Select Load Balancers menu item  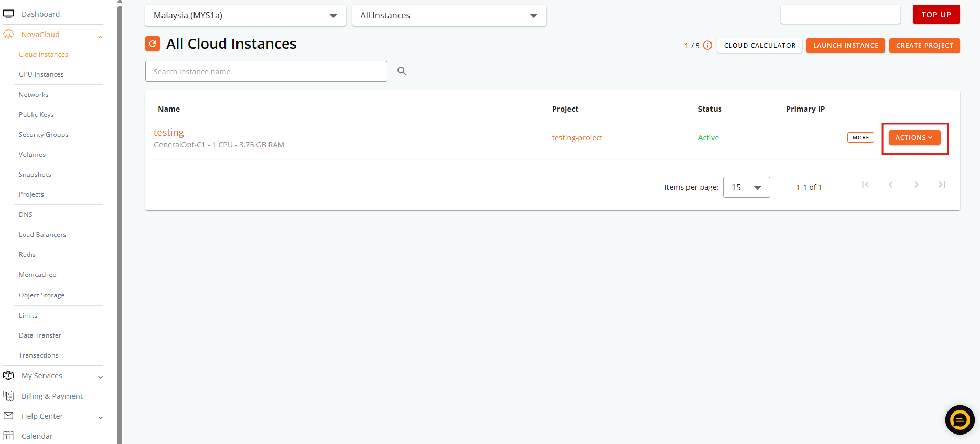coord(42,235)
